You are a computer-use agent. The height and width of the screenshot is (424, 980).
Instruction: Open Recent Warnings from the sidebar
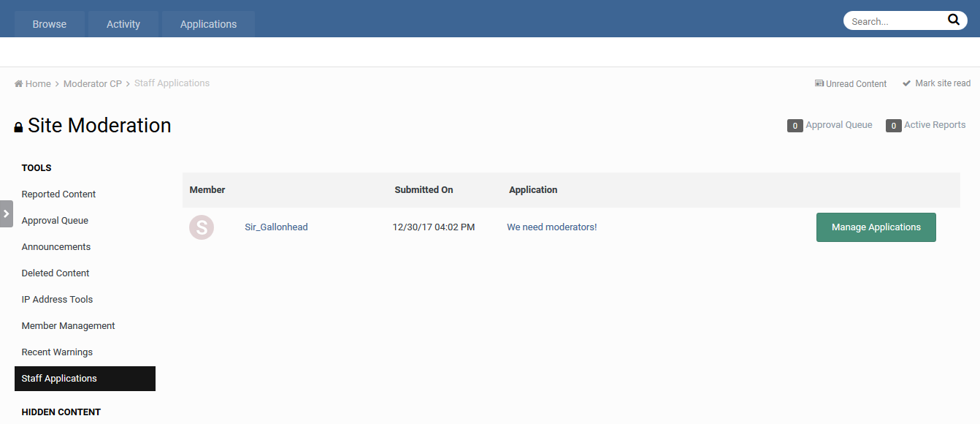click(x=57, y=352)
